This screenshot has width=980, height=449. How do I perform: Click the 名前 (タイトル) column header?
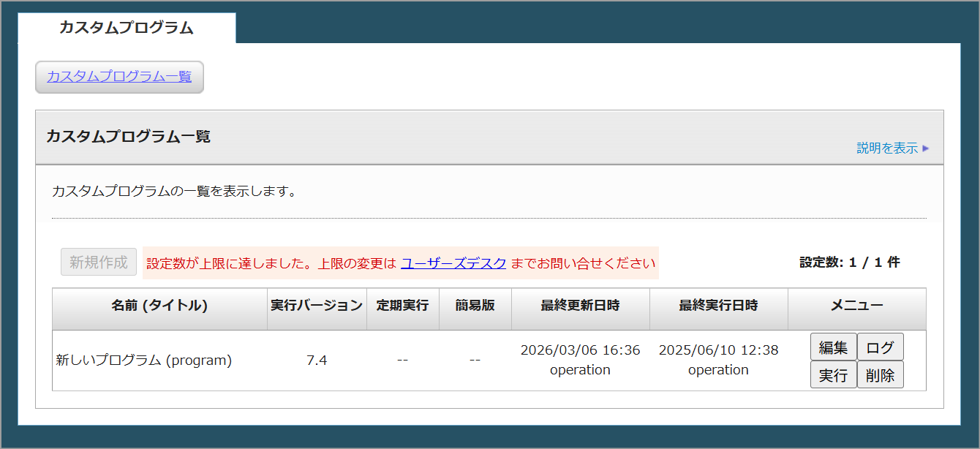(x=159, y=306)
